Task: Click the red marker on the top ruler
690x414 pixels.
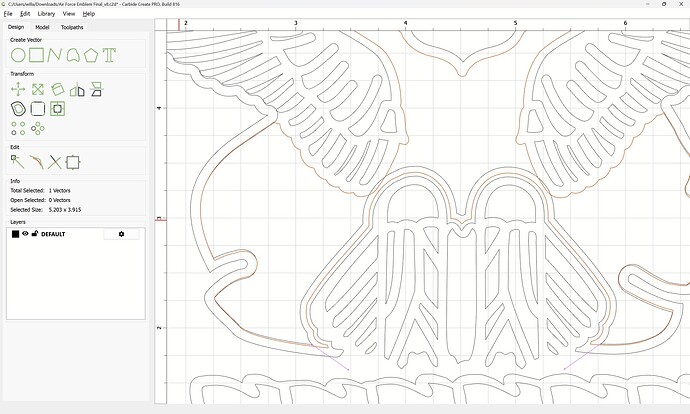Action: tap(179, 25)
